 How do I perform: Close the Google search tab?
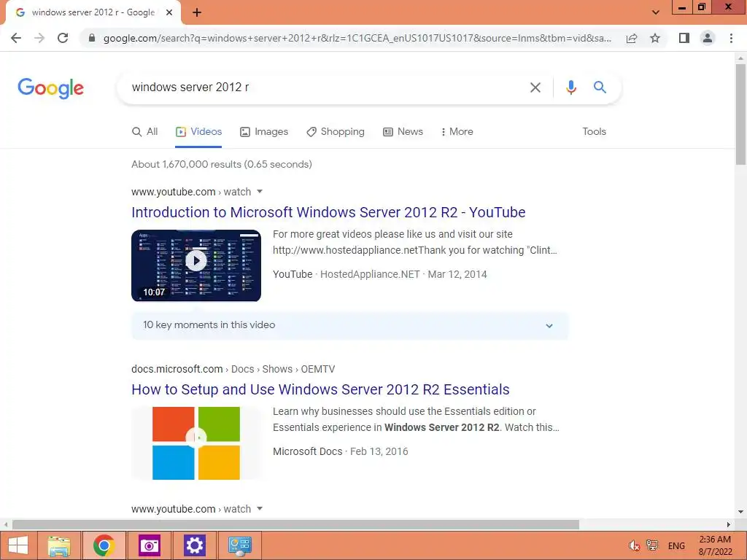click(x=169, y=13)
